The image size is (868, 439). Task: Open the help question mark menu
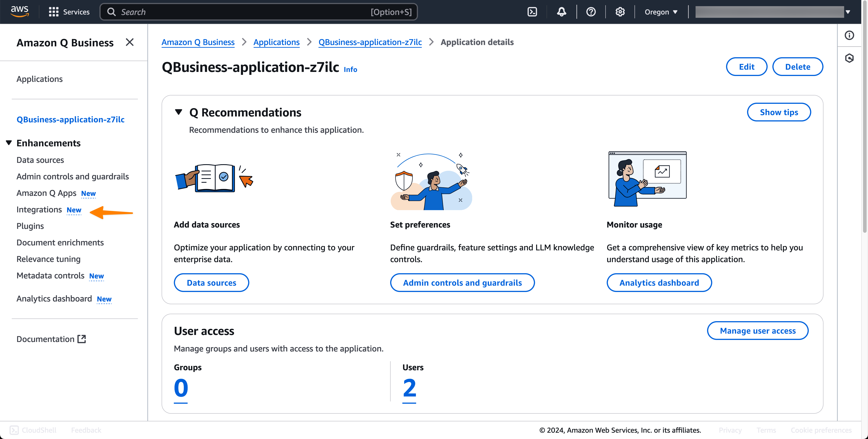click(591, 12)
